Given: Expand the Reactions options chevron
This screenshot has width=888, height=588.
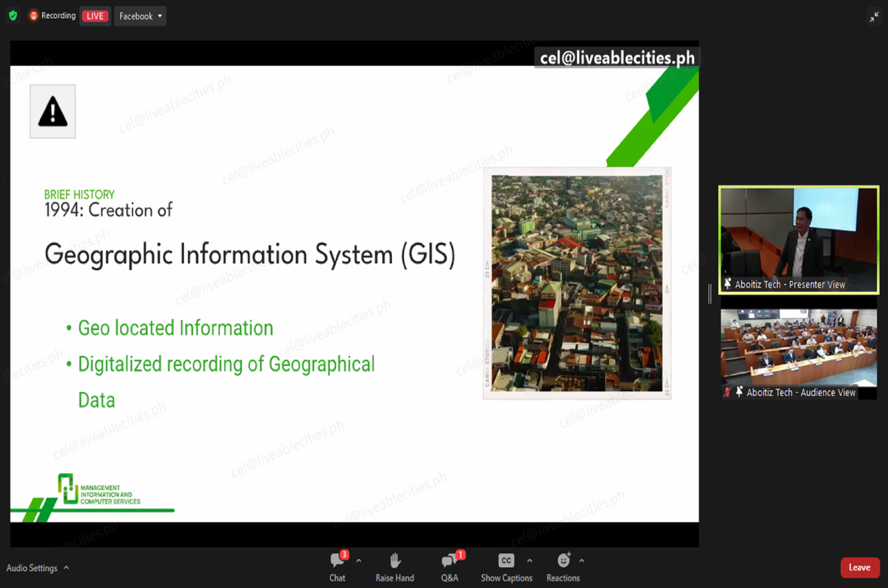Looking at the screenshot, I should [582, 561].
